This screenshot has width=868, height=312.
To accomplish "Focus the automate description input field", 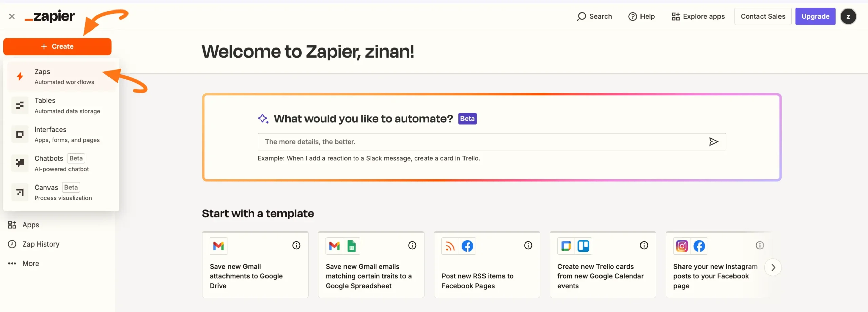I will (481, 142).
